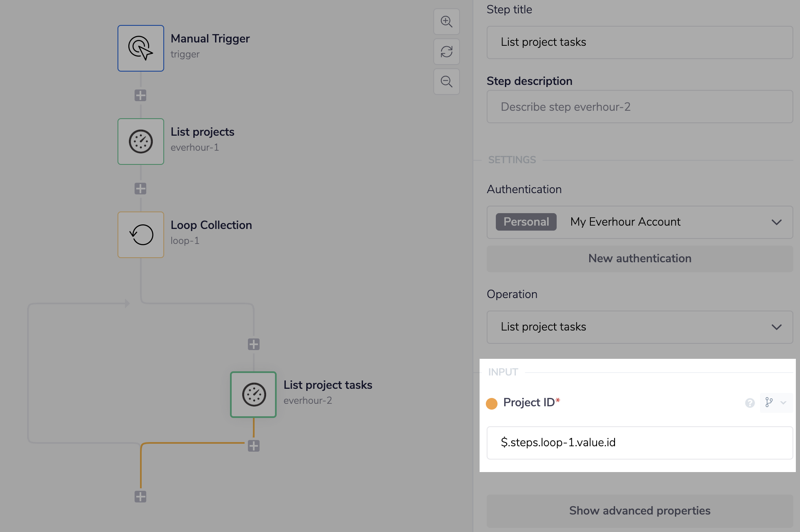Click the Project ID value field

pyautogui.click(x=640, y=443)
